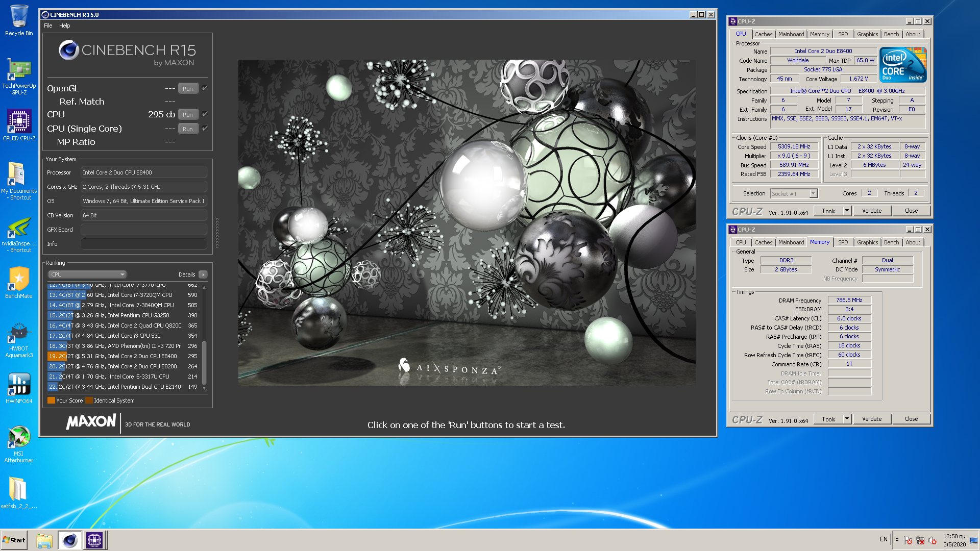This screenshot has width=980, height=551.
Task: Open Bench tab in bottom CPU-Z window
Action: click(x=891, y=242)
